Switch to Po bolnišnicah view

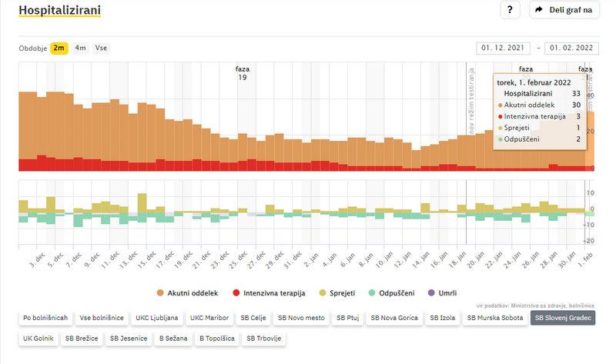pyautogui.click(x=47, y=318)
